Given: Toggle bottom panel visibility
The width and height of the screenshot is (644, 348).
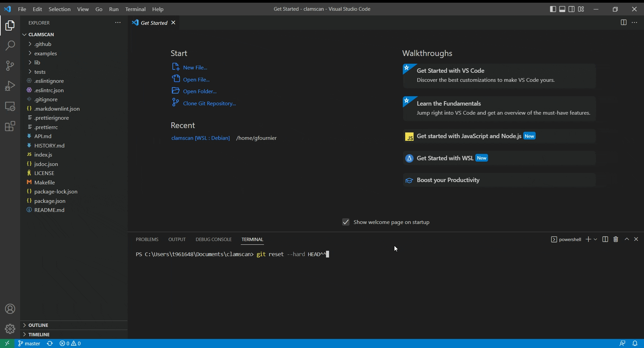Looking at the screenshot, I should point(562,9).
